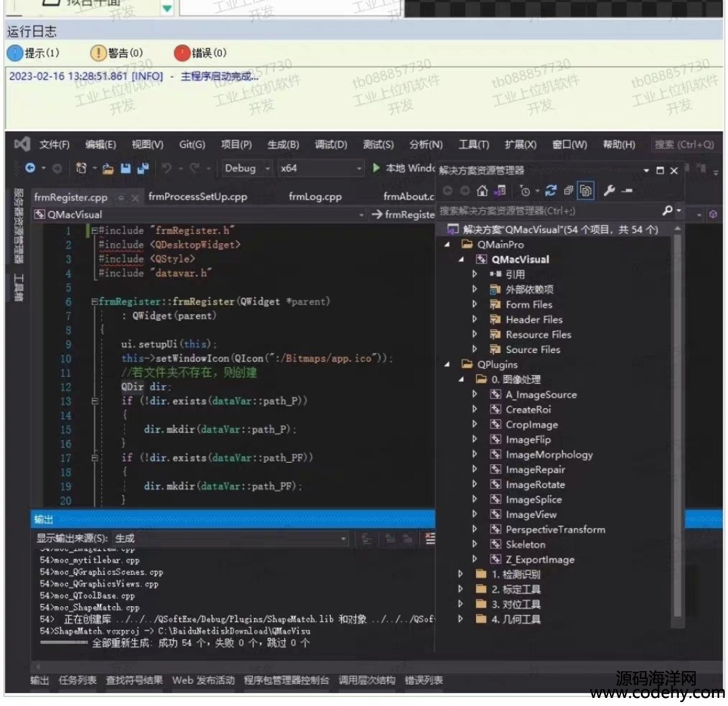Go forward in Solution Explorer toolbar
Screen dimensions: 728x706
[464, 191]
